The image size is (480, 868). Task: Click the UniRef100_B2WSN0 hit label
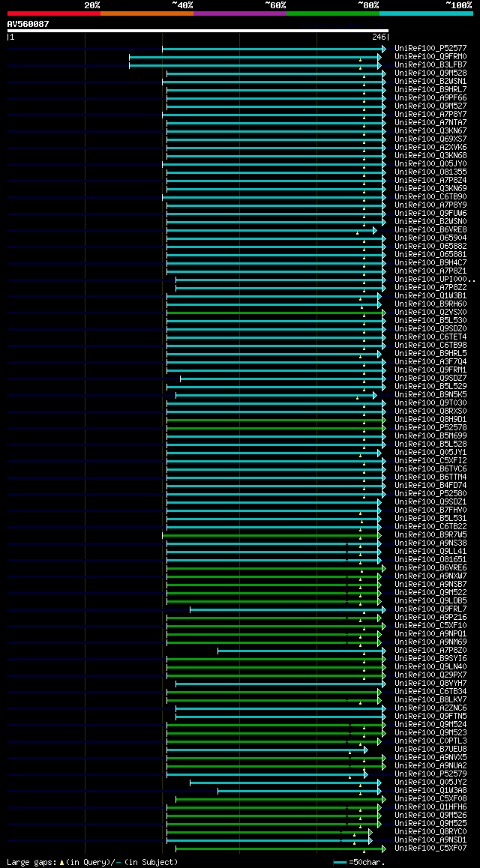(x=430, y=221)
